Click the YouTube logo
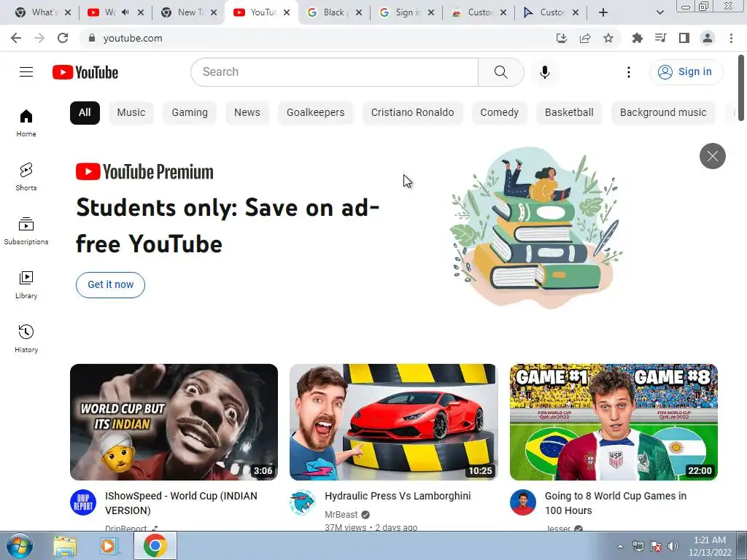Image resolution: width=747 pixels, height=560 pixels. click(85, 72)
